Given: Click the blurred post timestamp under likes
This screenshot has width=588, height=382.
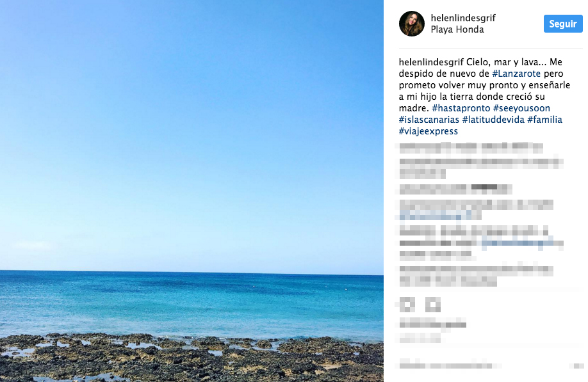Looking at the screenshot, I should tap(420, 339).
